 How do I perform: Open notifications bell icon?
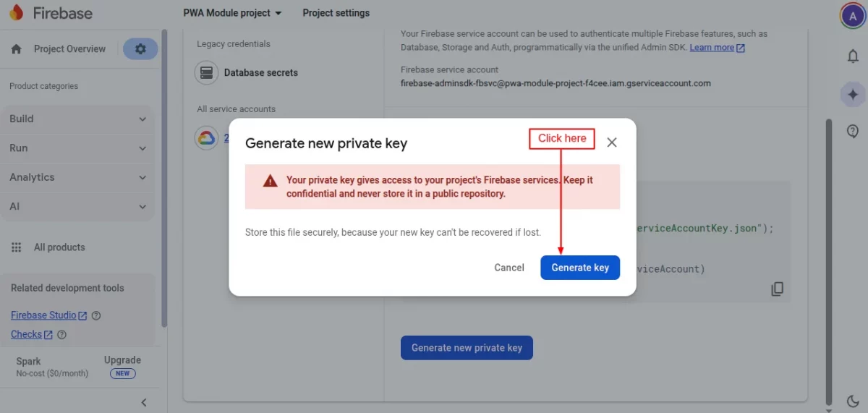pyautogui.click(x=853, y=56)
